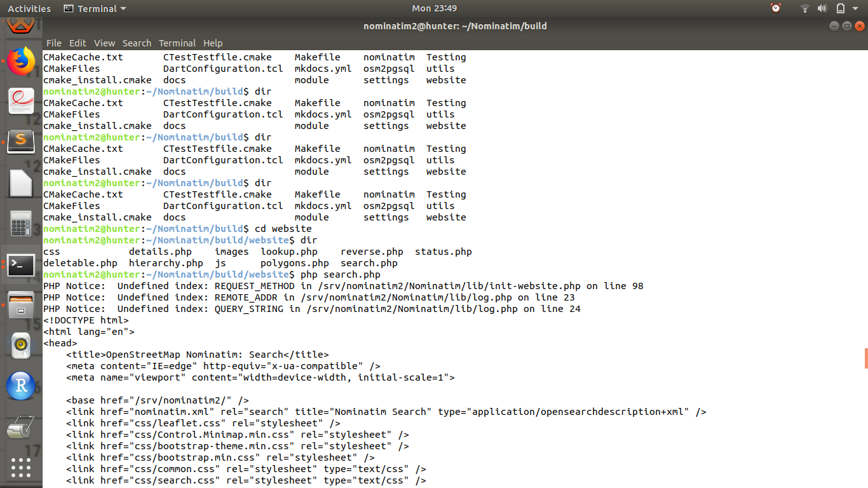Click the '<head>' tag line
The height and width of the screenshot is (488, 868).
[x=60, y=343]
